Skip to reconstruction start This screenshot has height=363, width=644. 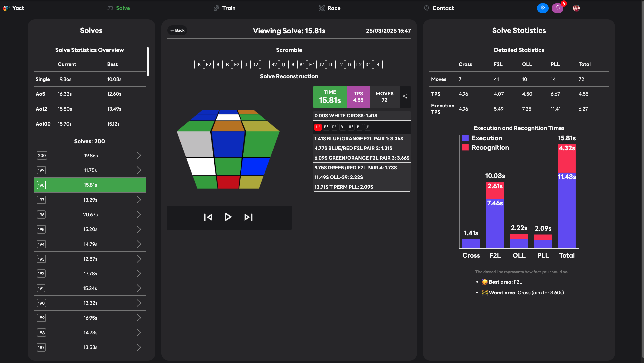click(208, 217)
